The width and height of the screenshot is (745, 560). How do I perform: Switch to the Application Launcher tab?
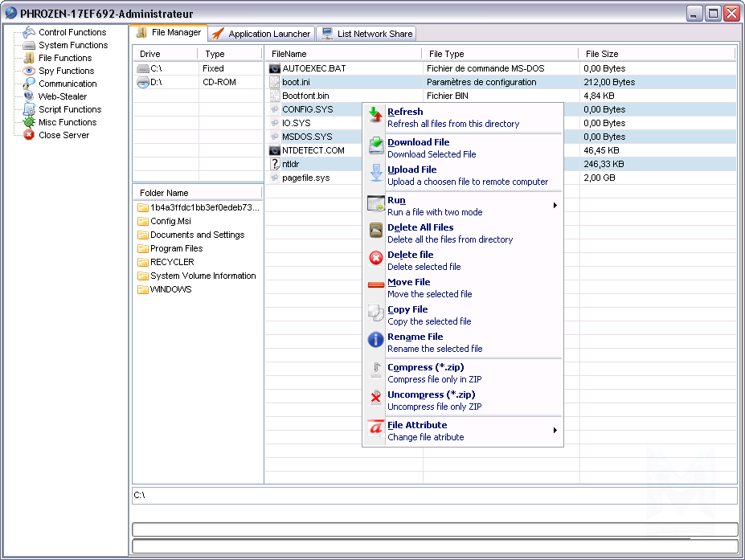click(261, 34)
